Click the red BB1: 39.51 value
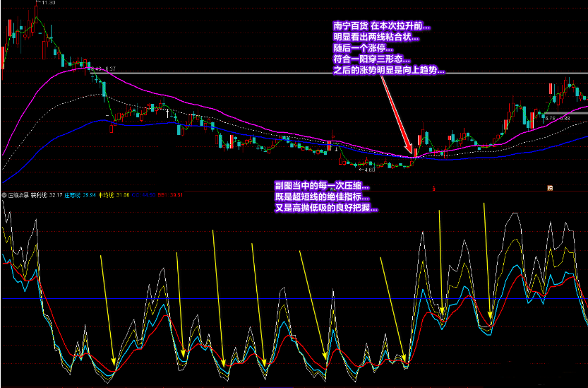588x388 pixels. coord(170,195)
